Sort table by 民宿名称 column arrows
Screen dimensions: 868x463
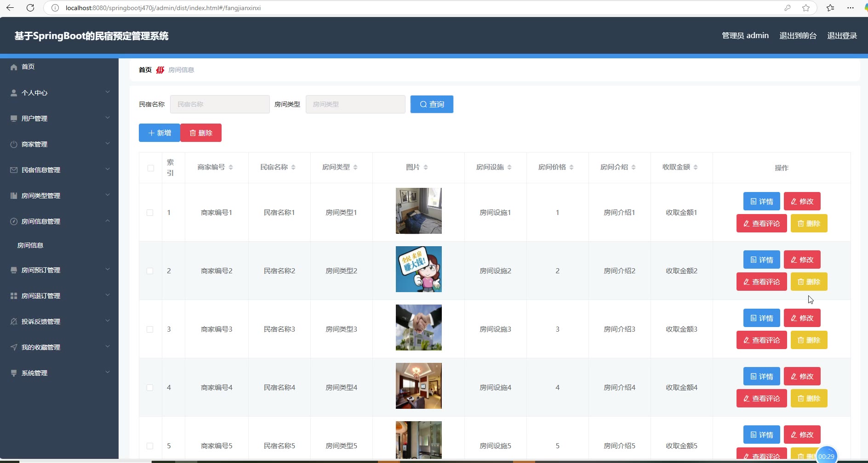[x=293, y=167]
